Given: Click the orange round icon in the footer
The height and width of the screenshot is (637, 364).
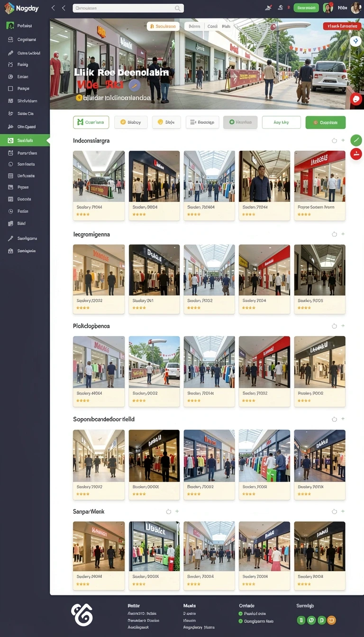Looking at the screenshot, I should pyautogui.click(x=332, y=620).
